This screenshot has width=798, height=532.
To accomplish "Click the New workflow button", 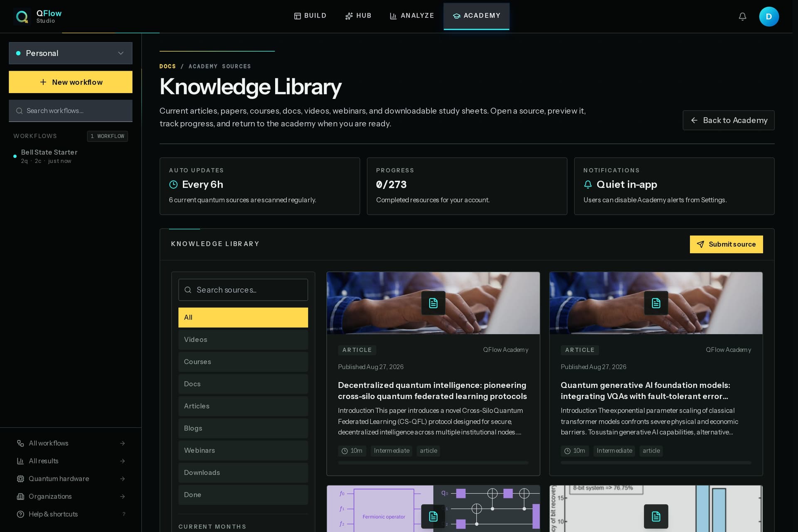I will click(71, 82).
